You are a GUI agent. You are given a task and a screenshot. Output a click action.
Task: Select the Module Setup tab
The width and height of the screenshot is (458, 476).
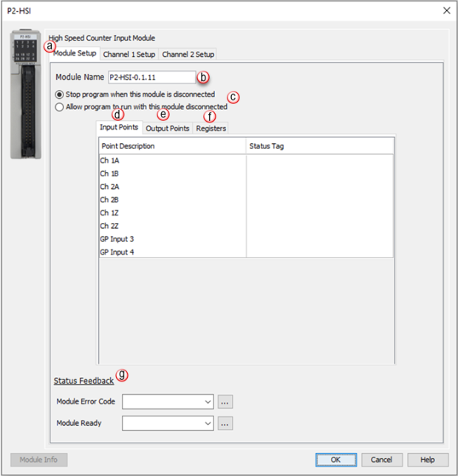pyautogui.click(x=74, y=54)
